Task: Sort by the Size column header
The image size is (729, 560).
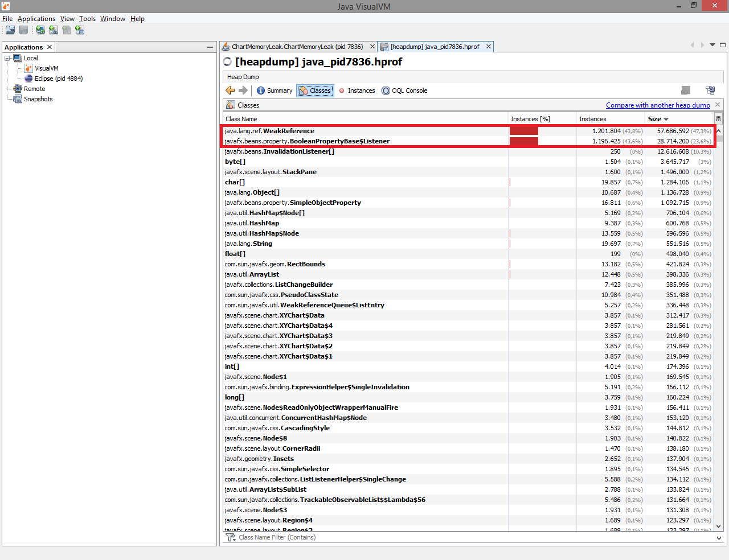Action: coord(658,119)
